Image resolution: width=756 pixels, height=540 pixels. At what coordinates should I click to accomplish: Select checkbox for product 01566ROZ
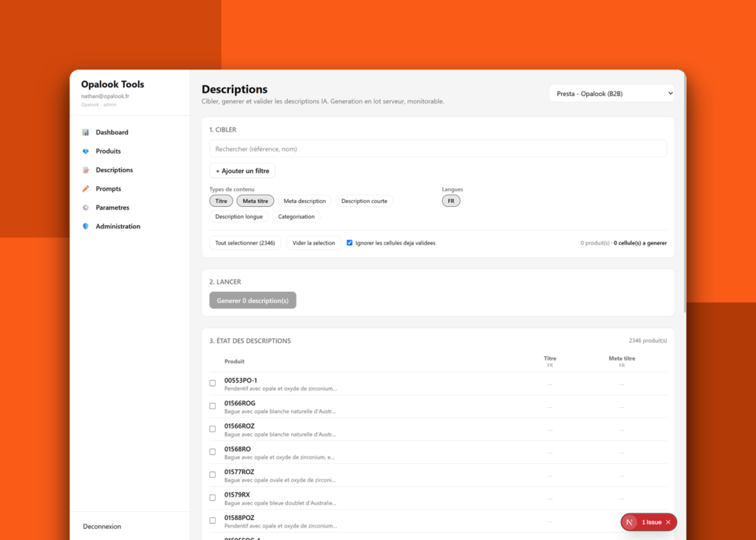coord(213,429)
